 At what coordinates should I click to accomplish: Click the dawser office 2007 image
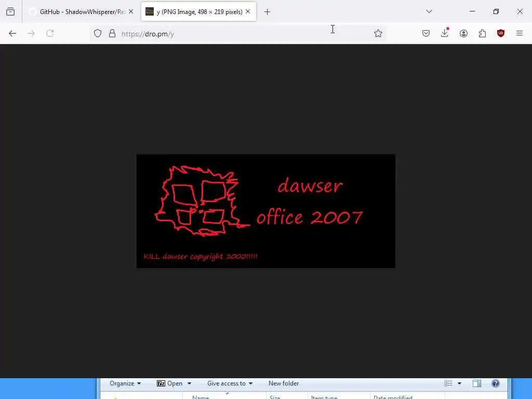(265, 211)
